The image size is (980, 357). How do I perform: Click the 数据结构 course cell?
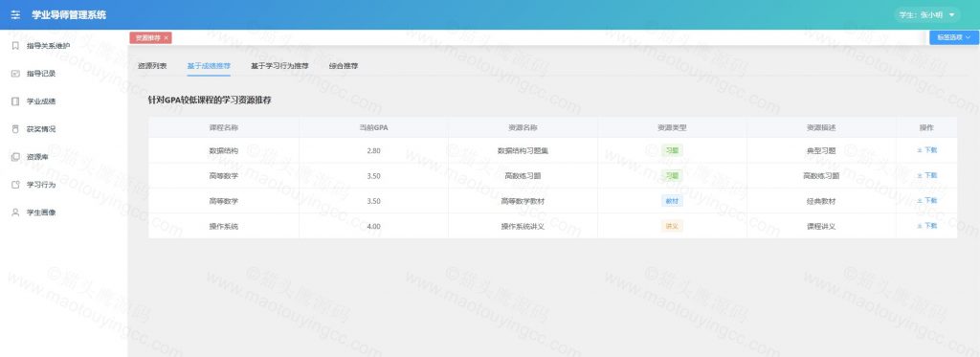click(x=224, y=150)
